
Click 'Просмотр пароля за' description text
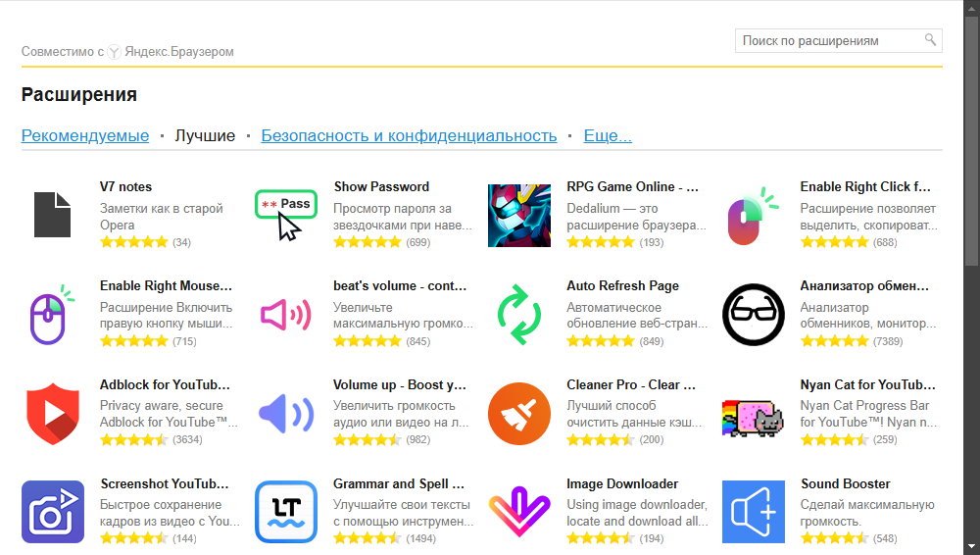[392, 208]
